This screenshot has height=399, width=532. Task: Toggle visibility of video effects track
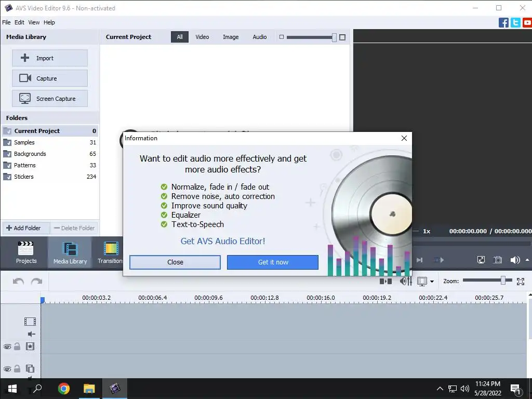point(7,347)
